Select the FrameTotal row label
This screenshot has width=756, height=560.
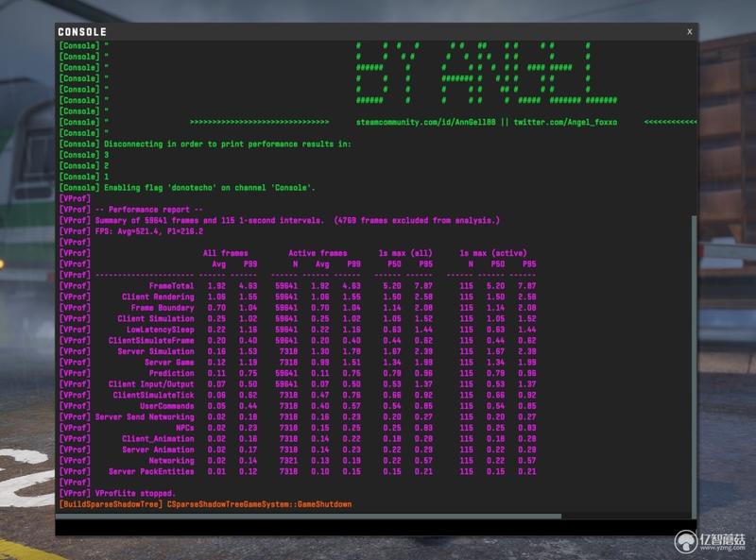coord(171,286)
